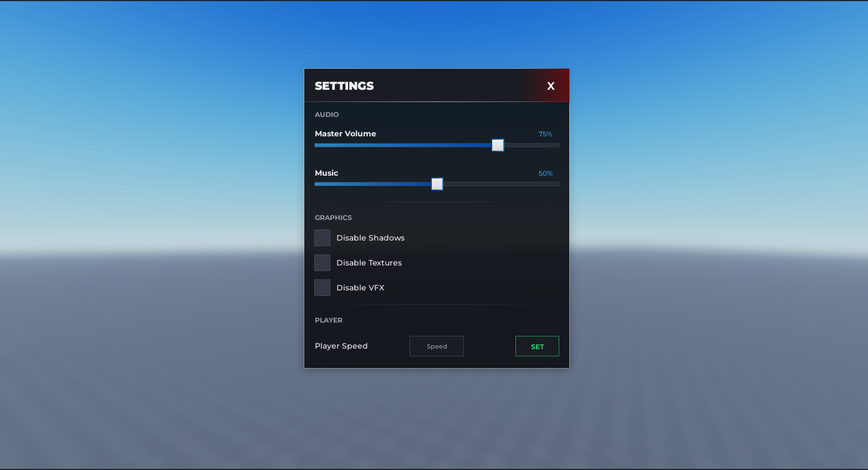Apply player speed with SET button
This screenshot has height=470, width=868.
tap(537, 346)
